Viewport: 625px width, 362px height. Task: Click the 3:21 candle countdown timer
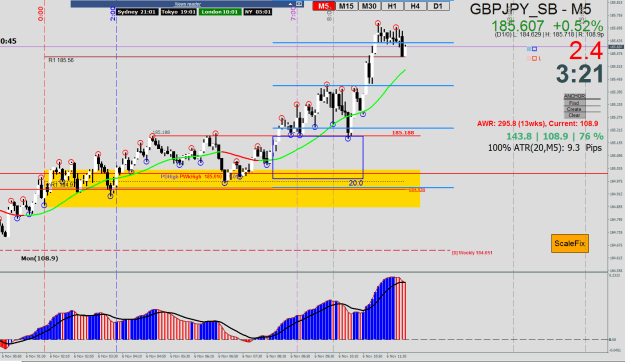click(580, 74)
